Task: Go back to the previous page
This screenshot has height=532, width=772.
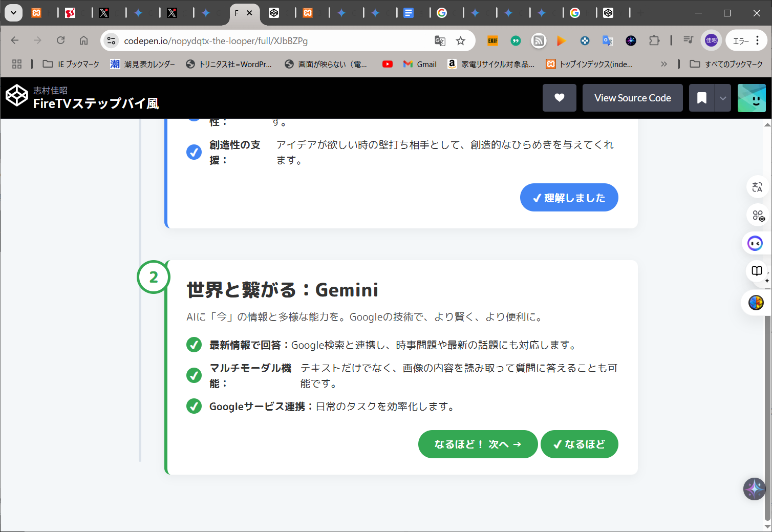Action: tap(15, 40)
